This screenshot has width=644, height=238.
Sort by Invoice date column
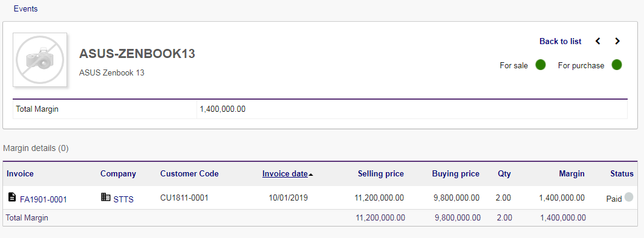(x=285, y=173)
